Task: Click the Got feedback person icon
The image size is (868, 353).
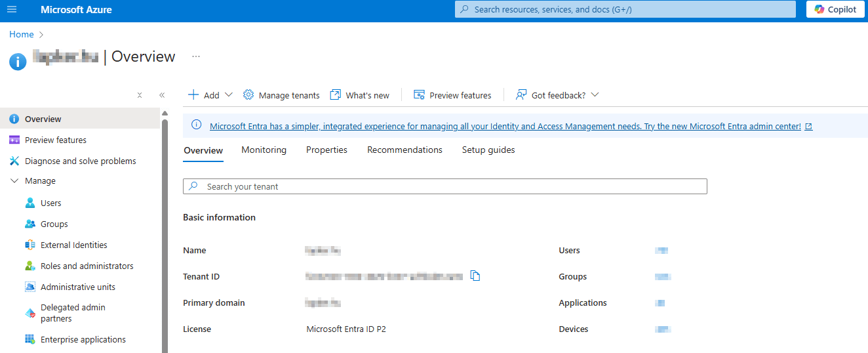Action: [521, 94]
